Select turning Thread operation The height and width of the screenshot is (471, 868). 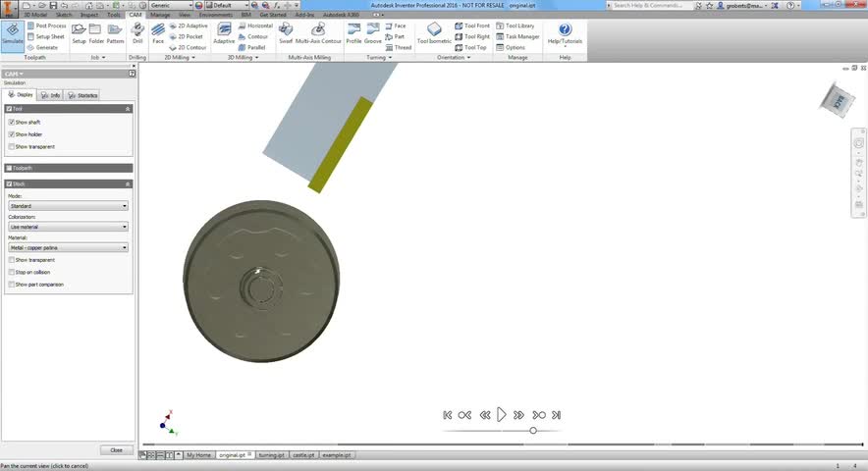pyautogui.click(x=399, y=48)
